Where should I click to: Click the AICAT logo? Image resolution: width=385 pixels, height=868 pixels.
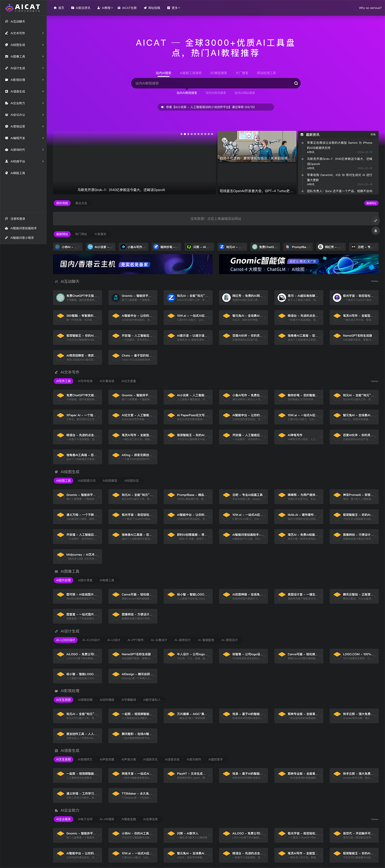23,8
